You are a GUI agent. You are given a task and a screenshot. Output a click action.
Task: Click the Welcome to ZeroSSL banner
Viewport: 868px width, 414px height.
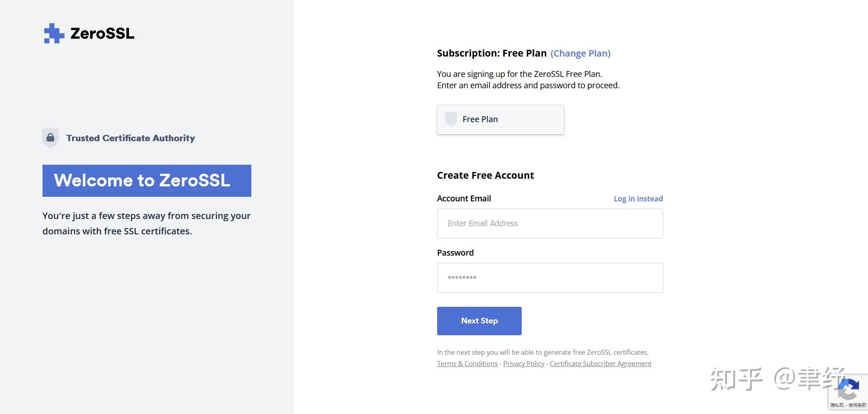point(146,181)
